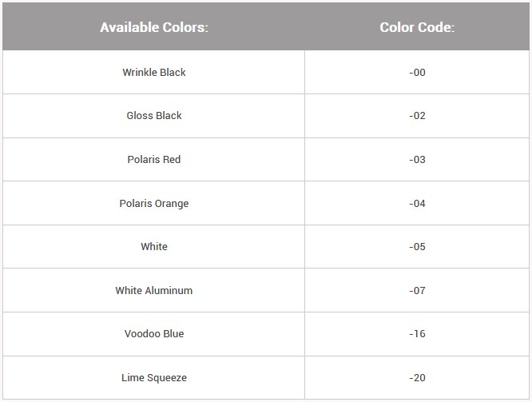Select the Wrinkle Black color name
This screenshot has height=402, width=532.
pyautogui.click(x=154, y=72)
